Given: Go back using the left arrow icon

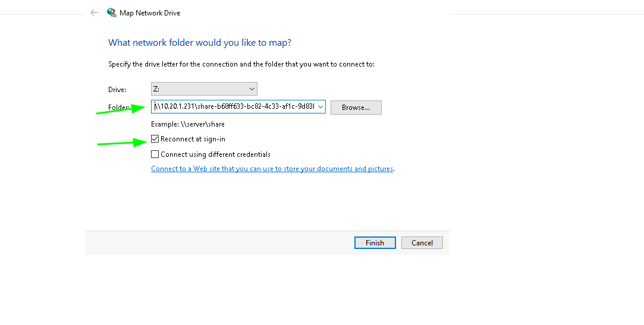Looking at the screenshot, I should click(94, 12).
